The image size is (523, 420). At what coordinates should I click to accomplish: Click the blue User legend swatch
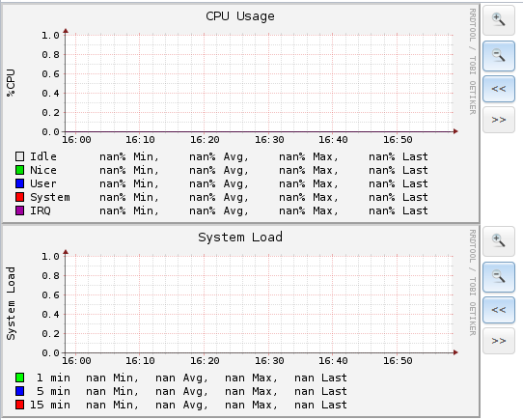coord(19,183)
